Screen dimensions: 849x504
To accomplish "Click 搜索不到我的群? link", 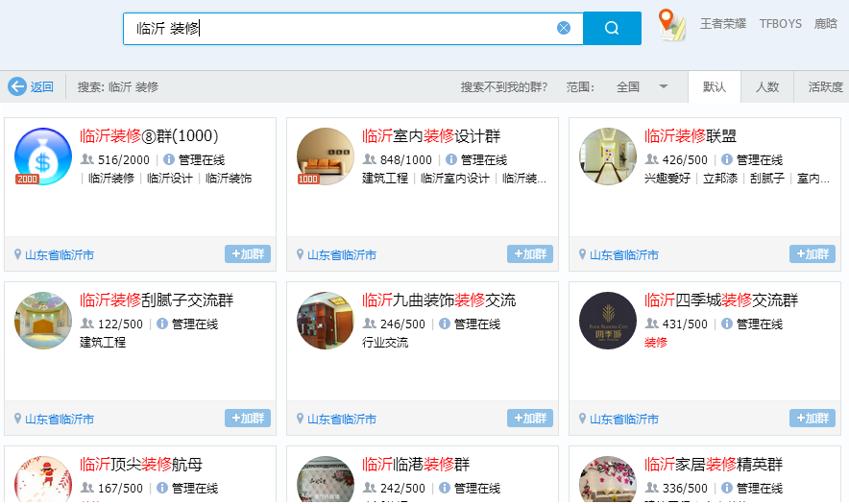I will (503, 86).
